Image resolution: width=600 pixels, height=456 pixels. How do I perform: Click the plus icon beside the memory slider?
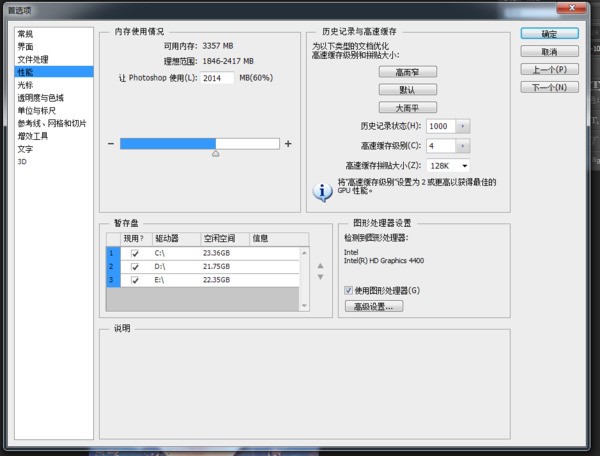coord(288,144)
